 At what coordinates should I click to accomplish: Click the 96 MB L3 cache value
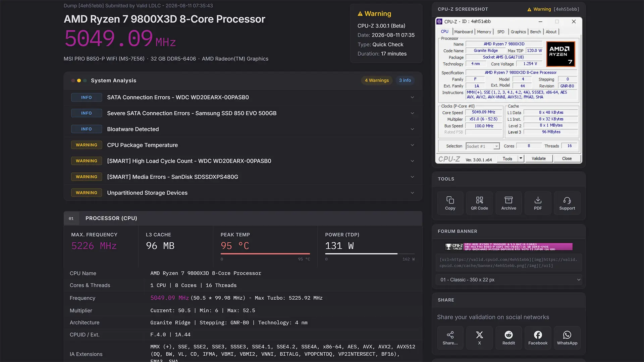pyautogui.click(x=160, y=246)
